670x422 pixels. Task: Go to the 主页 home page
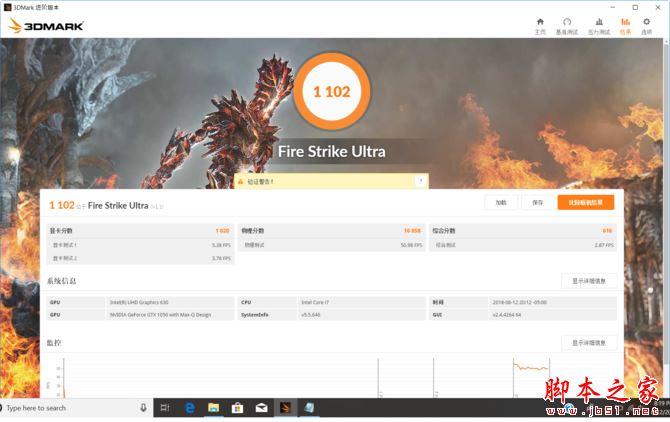pyautogui.click(x=540, y=26)
